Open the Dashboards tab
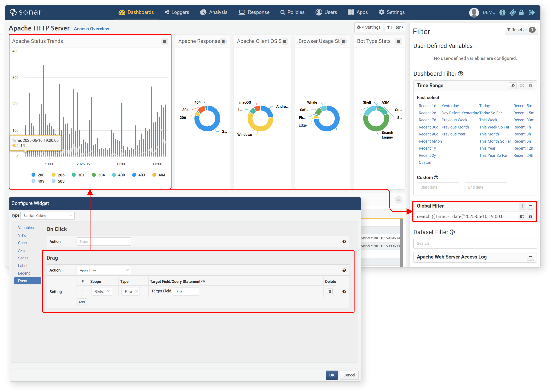551x392 pixels. pos(136,12)
